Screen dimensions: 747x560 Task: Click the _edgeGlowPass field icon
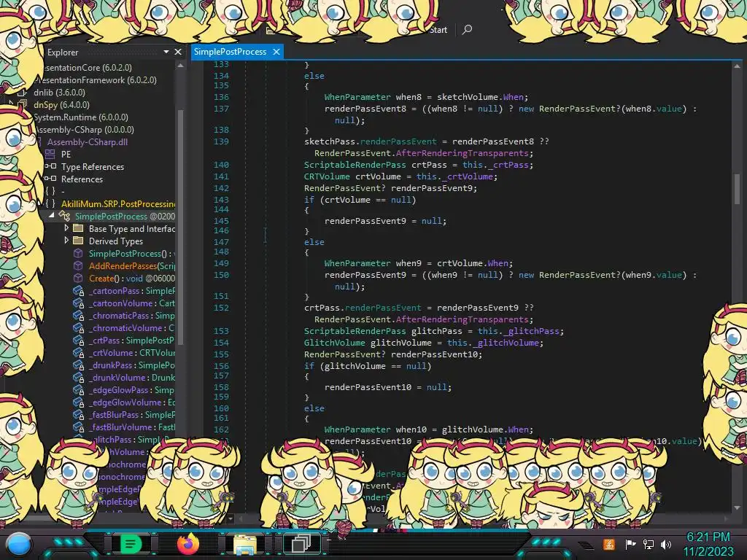pyautogui.click(x=78, y=389)
